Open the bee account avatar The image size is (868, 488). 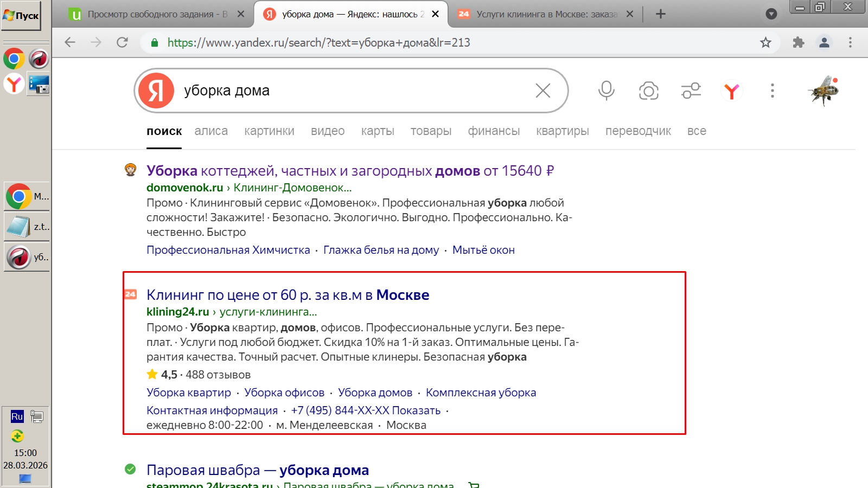coord(824,91)
